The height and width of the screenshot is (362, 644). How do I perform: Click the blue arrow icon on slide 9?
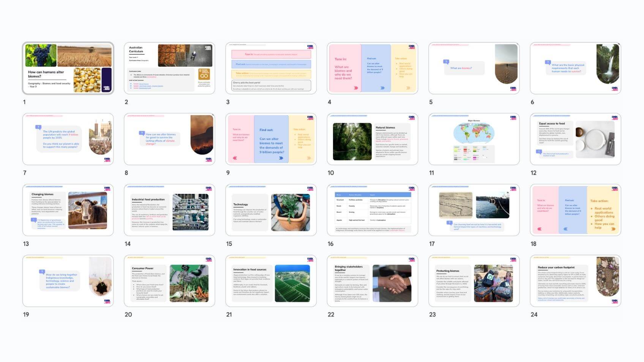[x=281, y=158]
